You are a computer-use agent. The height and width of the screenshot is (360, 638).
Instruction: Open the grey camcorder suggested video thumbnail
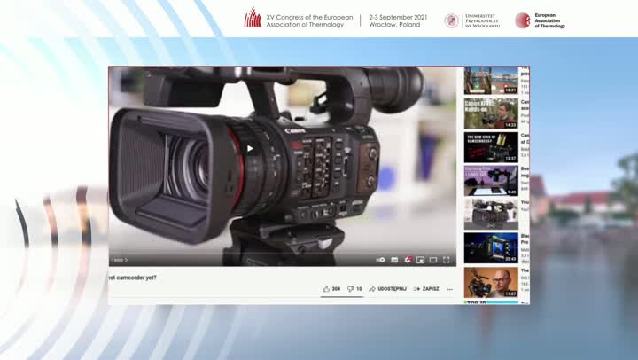(490, 214)
